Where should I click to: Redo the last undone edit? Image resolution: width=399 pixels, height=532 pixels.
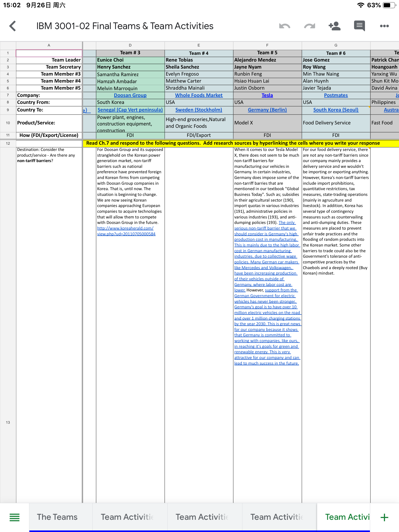coord(310,26)
